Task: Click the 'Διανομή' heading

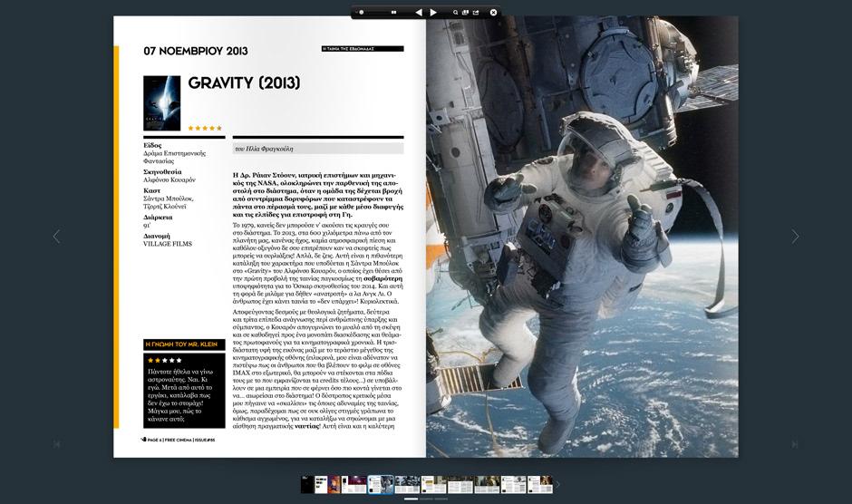Action: 157,236
